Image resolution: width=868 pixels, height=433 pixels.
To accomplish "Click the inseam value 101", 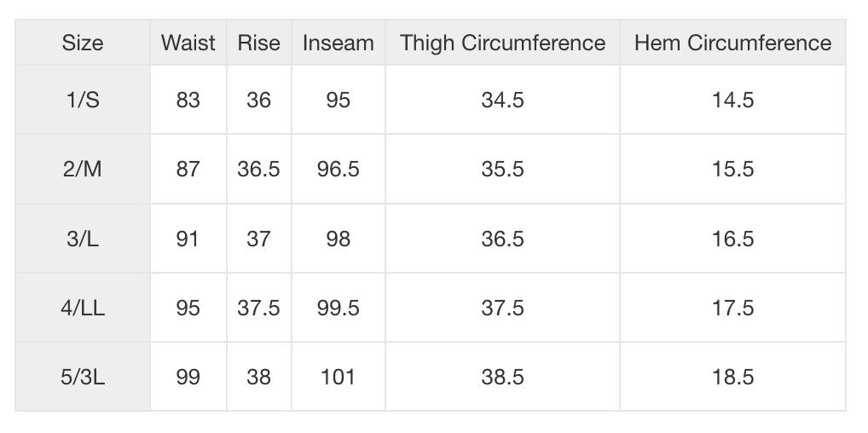I will click(x=339, y=377).
